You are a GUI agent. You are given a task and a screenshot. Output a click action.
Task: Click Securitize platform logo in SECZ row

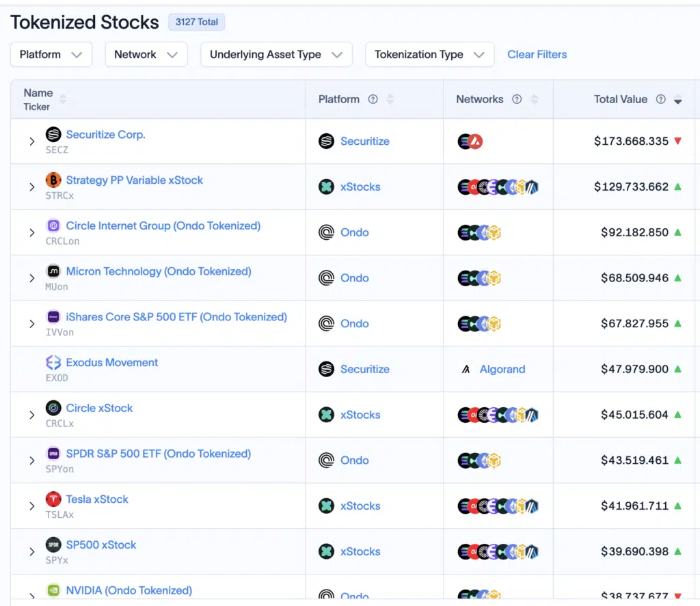pos(326,141)
